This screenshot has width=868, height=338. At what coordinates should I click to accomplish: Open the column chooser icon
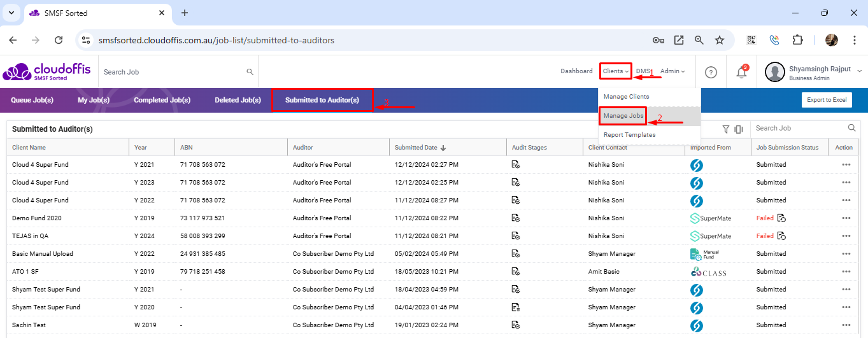(739, 129)
